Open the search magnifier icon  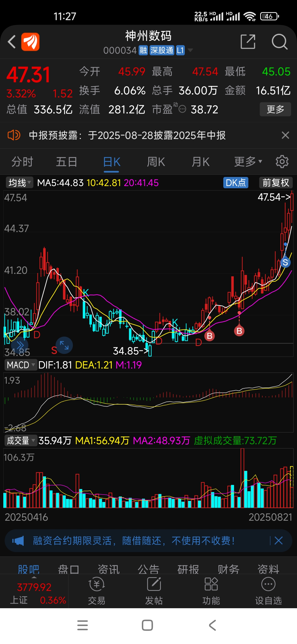(280, 42)
